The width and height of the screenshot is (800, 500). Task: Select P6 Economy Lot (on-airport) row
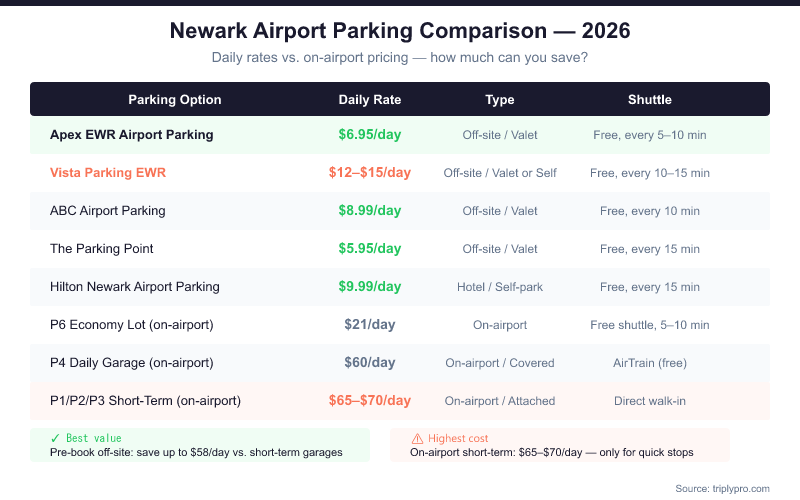pos(131,325)
